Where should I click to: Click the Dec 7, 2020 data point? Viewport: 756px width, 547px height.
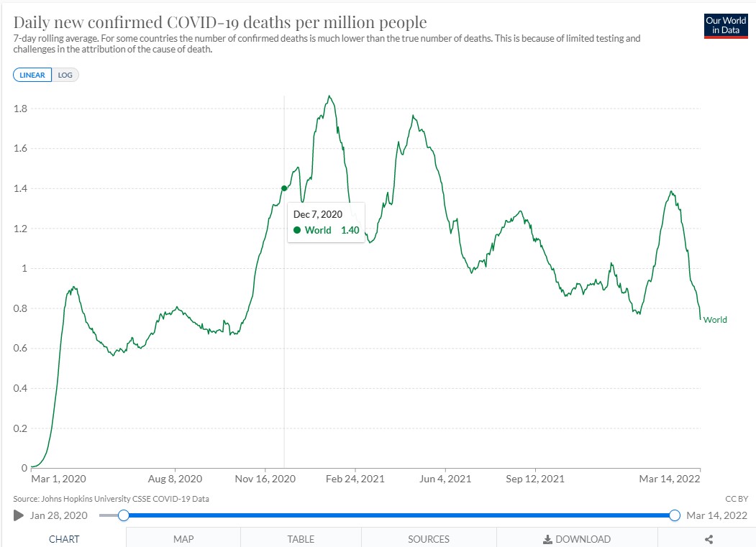(x=284, y=188)
